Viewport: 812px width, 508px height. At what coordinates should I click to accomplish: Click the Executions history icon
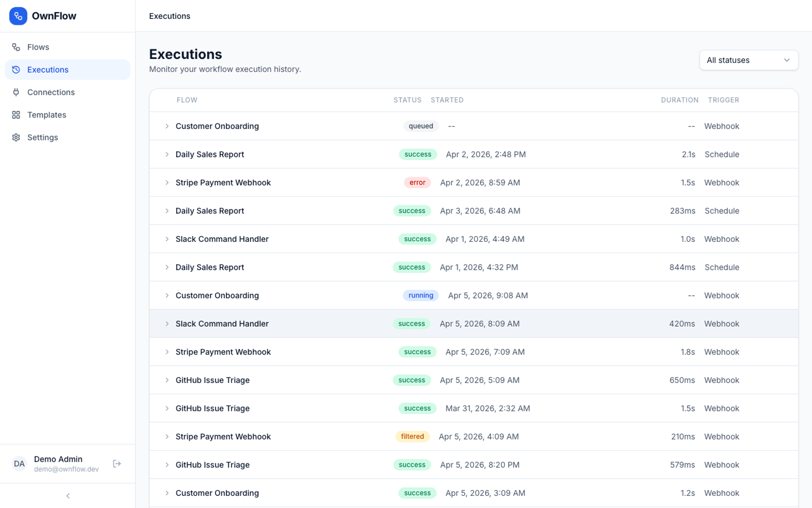coord(16,70)
